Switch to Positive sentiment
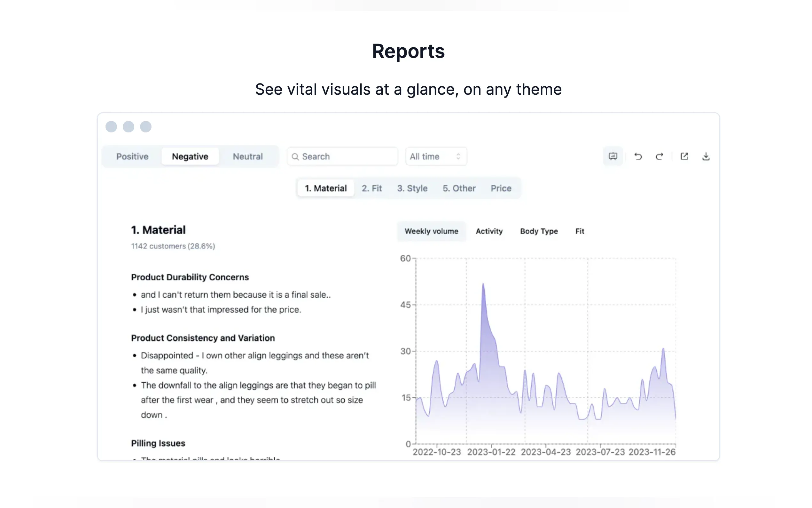The height and width of the screenshot is (508, 812). [x=132, y=156]
